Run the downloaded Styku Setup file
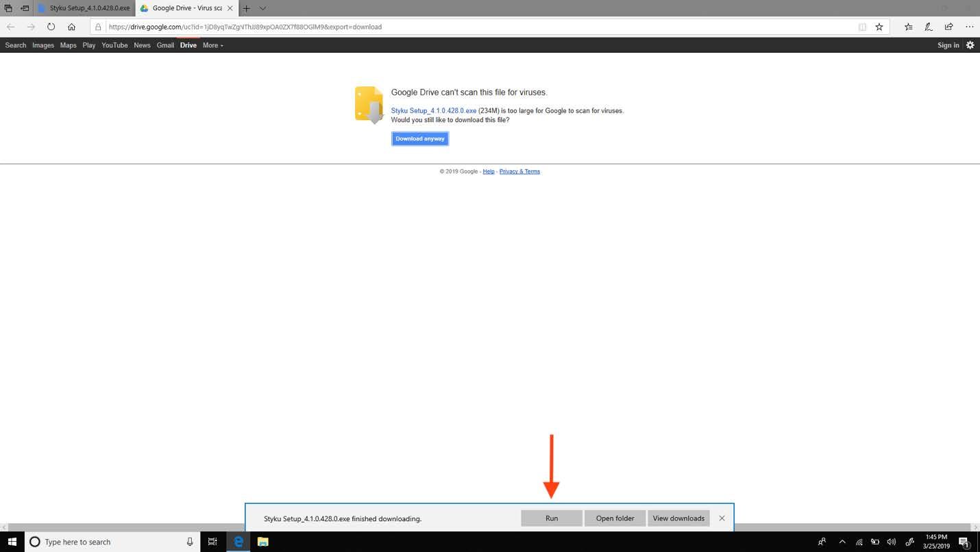The height and width of the screenshot is (552, 980). [x=552, y=518]
